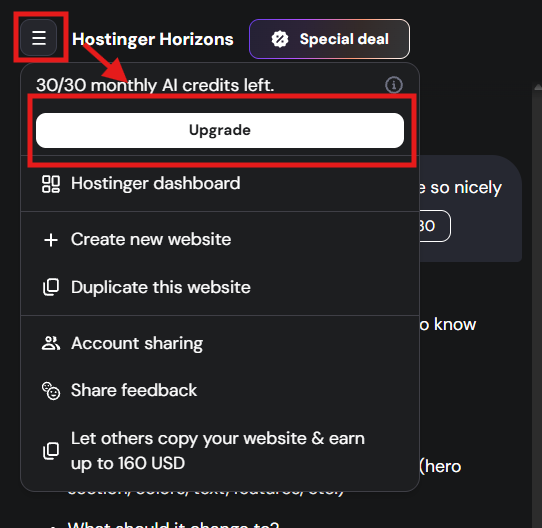The height and width of the screenshot is (528, 542).
Task: Open the AI credits info icon
Action: click(394, 85)
